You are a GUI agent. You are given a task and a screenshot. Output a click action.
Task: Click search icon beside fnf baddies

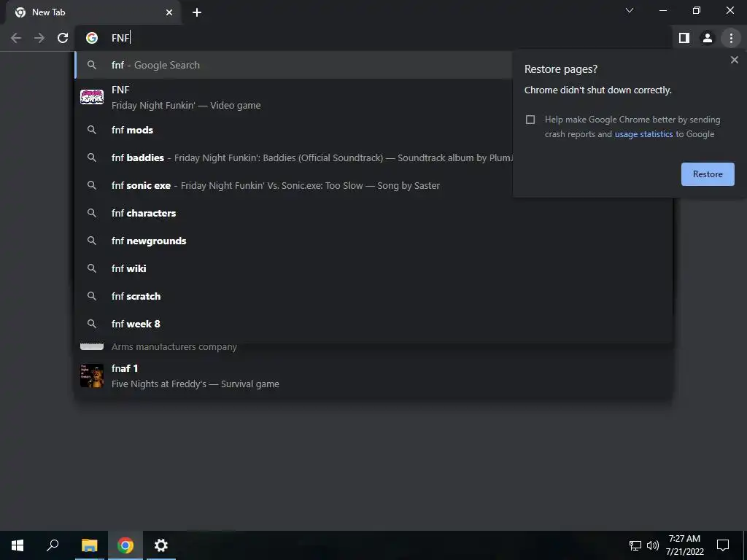91,157
